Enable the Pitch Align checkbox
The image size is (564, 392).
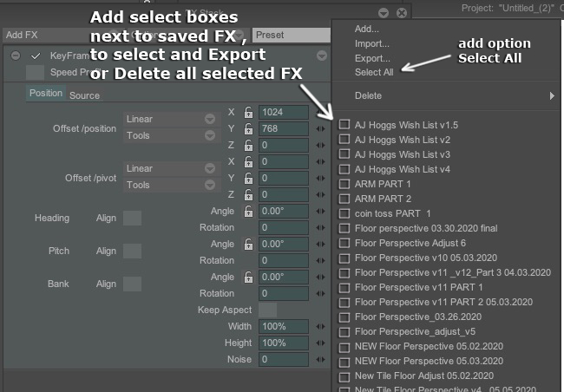tap(132, 252)
